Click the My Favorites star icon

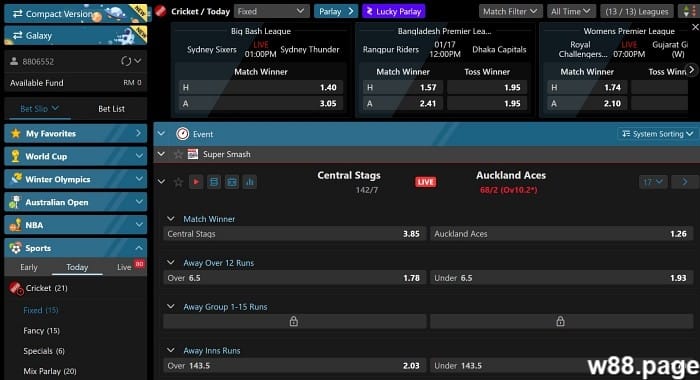16,134
